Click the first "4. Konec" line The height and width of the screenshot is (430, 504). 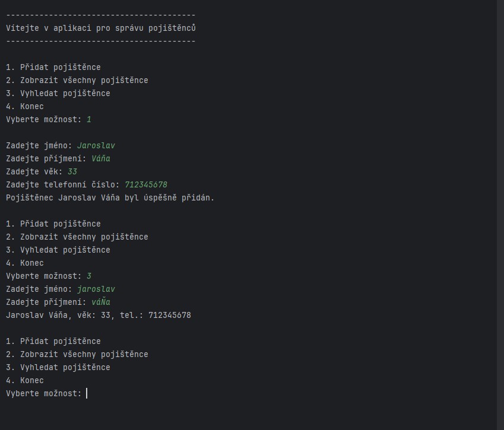tap(25, 106)
